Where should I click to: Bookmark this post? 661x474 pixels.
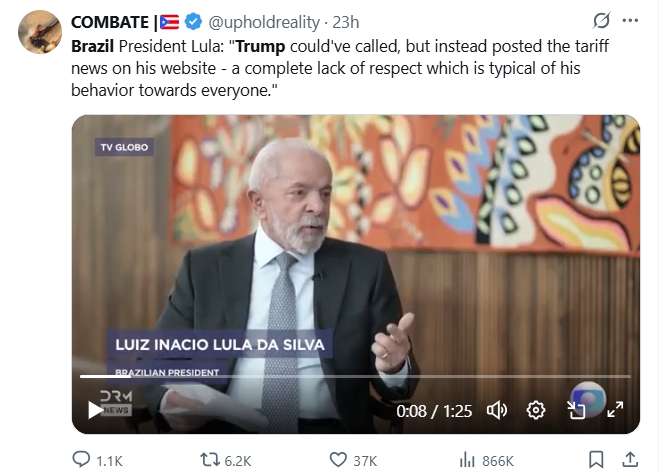click(596, 459)
